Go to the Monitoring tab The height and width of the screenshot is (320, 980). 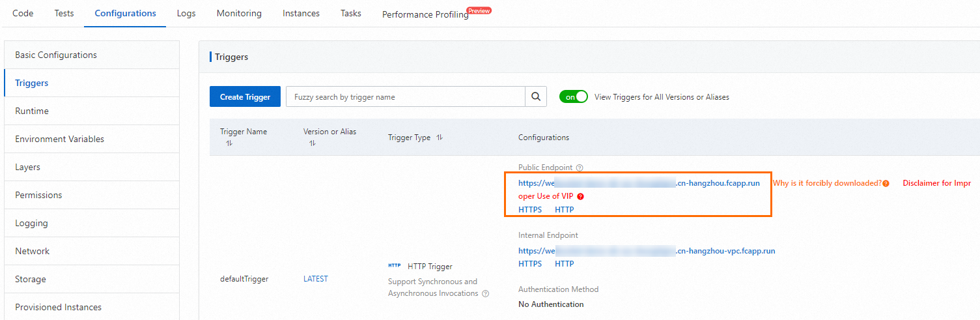[239, 13]
